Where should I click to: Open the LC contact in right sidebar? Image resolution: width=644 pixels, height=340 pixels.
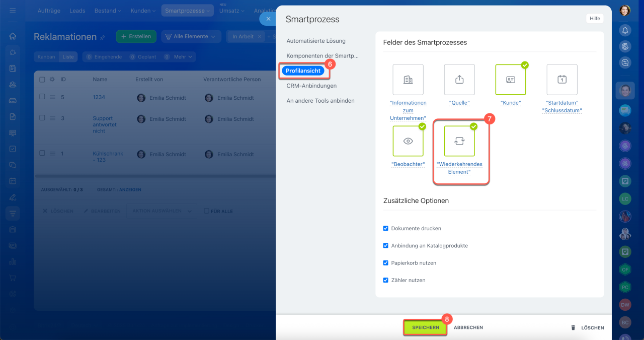coord(625,198)
